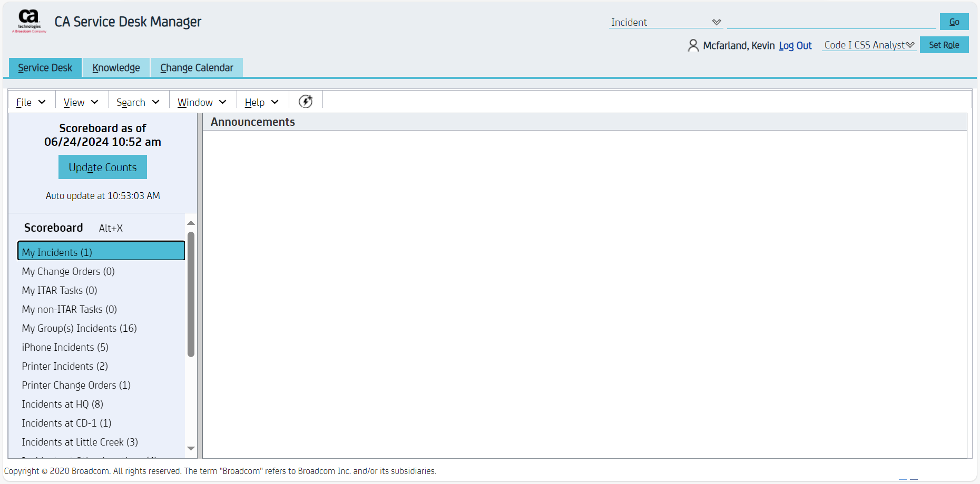The image size is (980, 484).
Task: Select My Change Orders (0)
Action: pyautogui.click(x=68, y=271)
